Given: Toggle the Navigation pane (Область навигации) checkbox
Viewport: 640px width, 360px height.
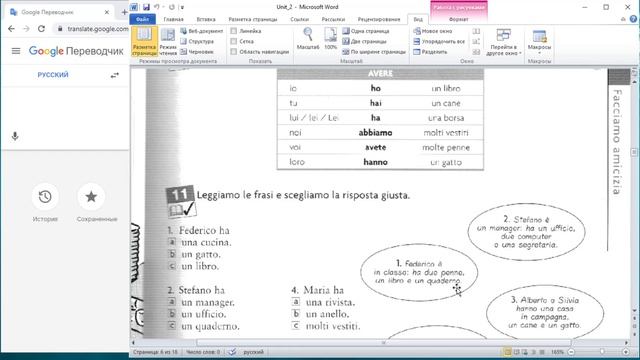Looking at the screenshot, I should coord(233,52).
